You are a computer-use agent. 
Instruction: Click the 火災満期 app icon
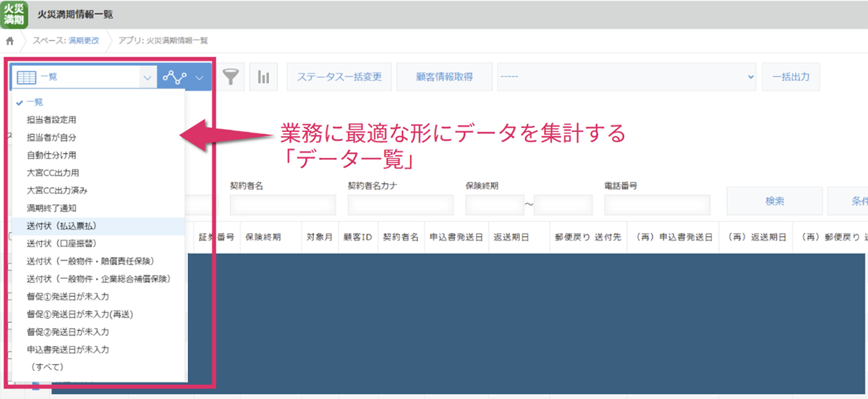(14, 14)
